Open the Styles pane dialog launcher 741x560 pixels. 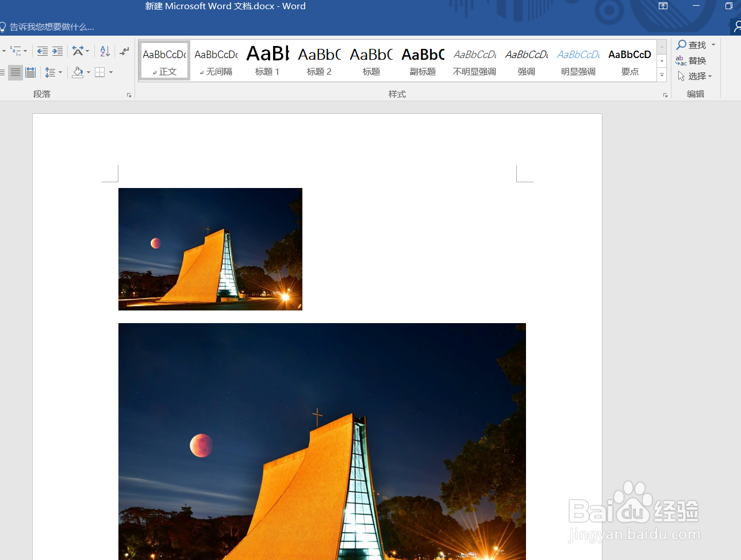[x=665, y=95]
